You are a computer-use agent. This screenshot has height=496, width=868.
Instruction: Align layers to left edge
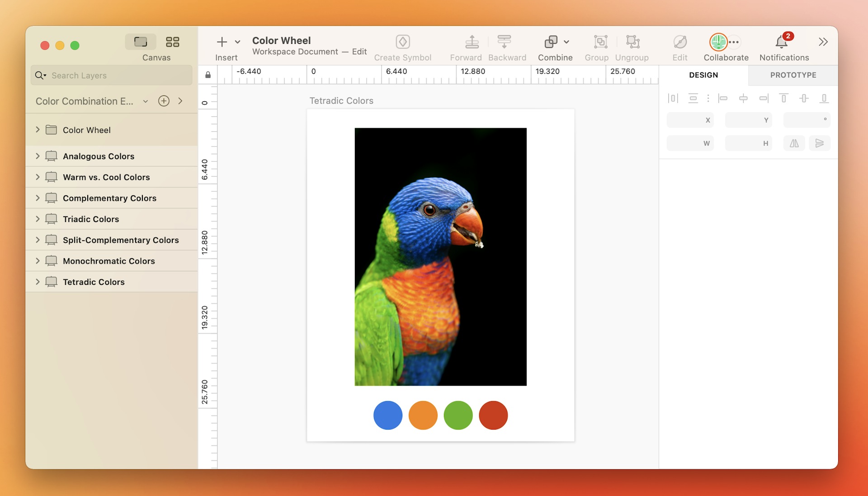(723, 98)
